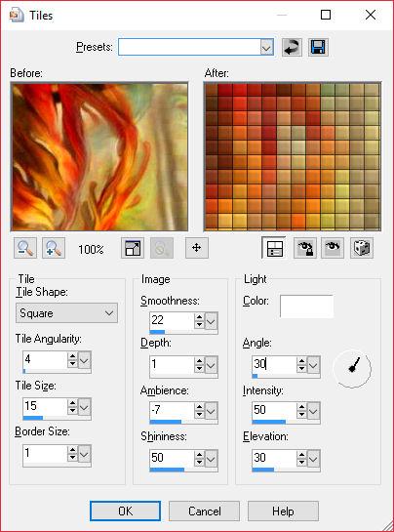Click the Tiles dialog title bar icon

click(x=17, y=16)
